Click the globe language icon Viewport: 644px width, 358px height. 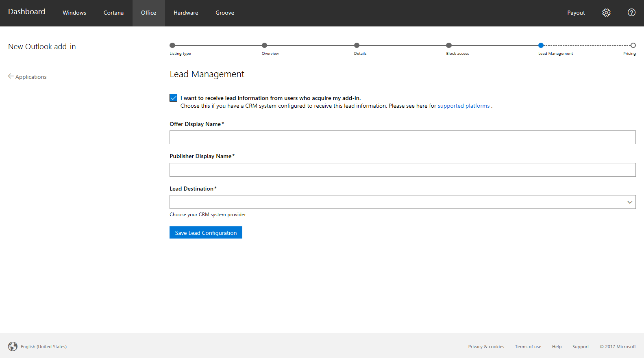tap(13, 347)
